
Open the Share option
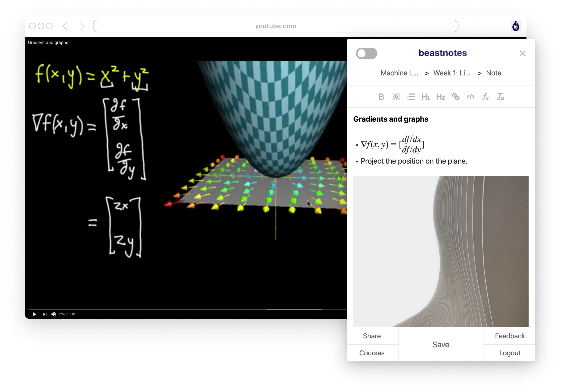[372, 336]
